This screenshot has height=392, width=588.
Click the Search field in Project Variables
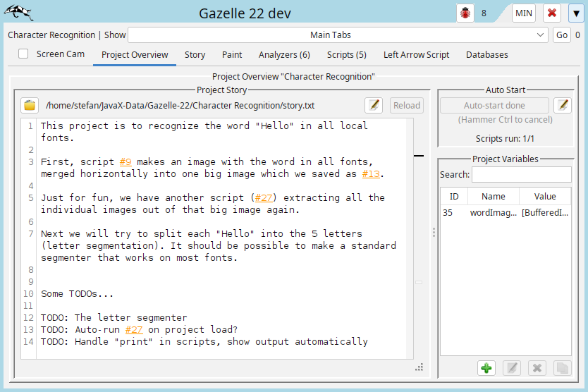pos(521,174)
